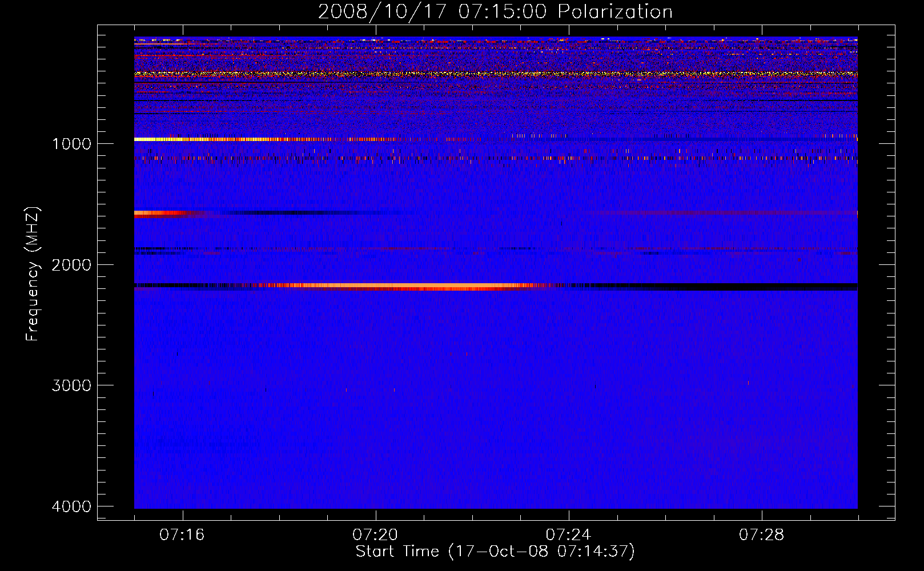The image size is (924, 571).
Task: Click the 07:28 time tick label
Action: pyautogui.click(x=761, y=535)
